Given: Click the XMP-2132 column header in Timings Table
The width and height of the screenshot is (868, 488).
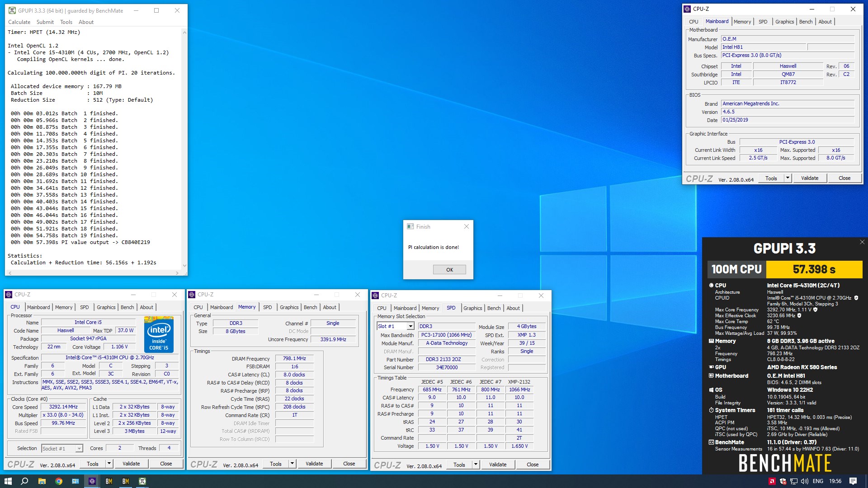Looking at the screenshot, I should tap(519, 382).
